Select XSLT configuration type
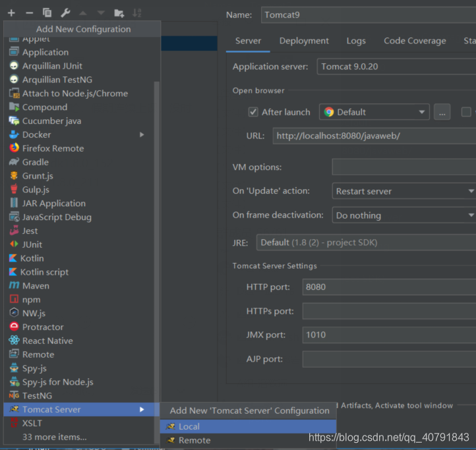This screenshot has height=450, width=476. [81, 423]
